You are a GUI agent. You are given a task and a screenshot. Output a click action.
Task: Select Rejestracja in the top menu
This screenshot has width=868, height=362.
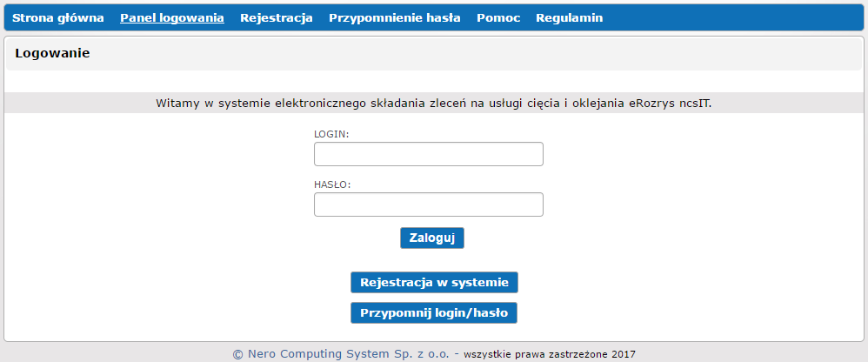(x=276, y=17)
